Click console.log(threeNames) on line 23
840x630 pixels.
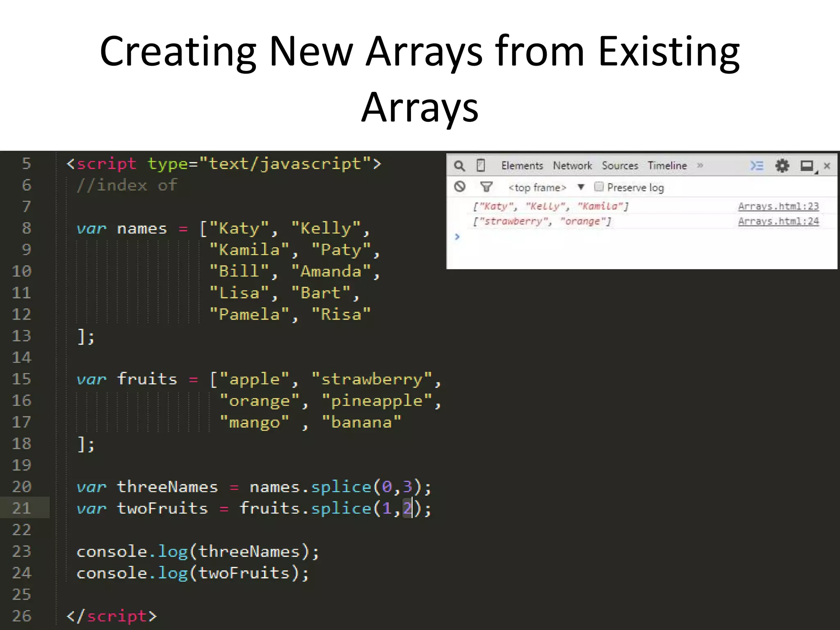[x=198, y=552]
